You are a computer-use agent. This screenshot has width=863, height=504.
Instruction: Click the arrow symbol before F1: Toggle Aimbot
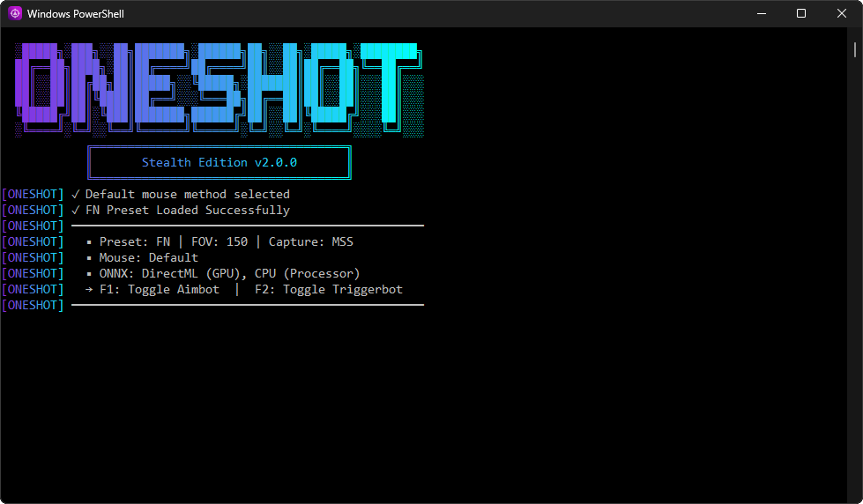(89, 289)
